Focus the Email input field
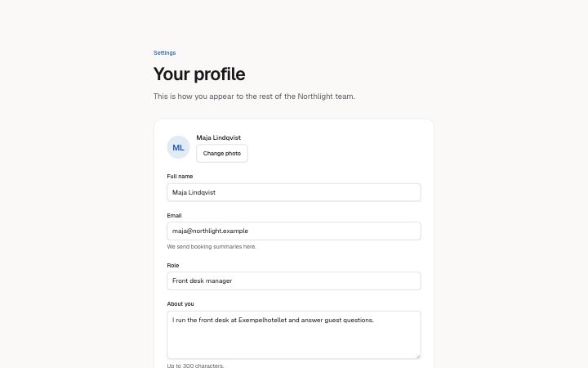The height and width of the screenshot is (368, 588). point(294,231)
